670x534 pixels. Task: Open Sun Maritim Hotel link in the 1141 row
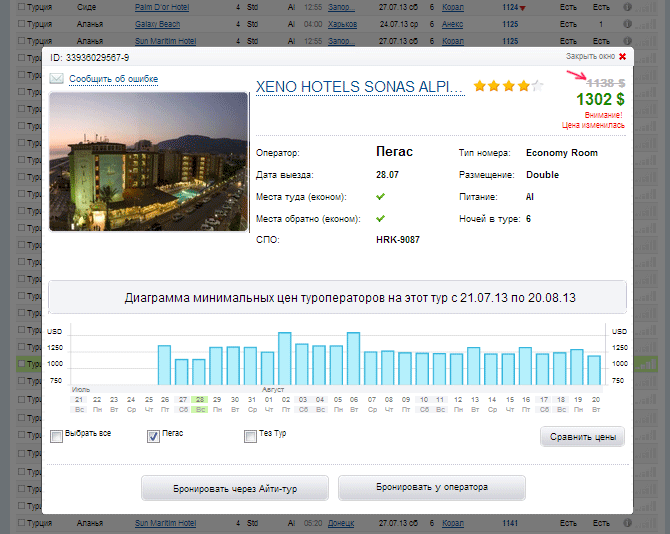[165, 523]
